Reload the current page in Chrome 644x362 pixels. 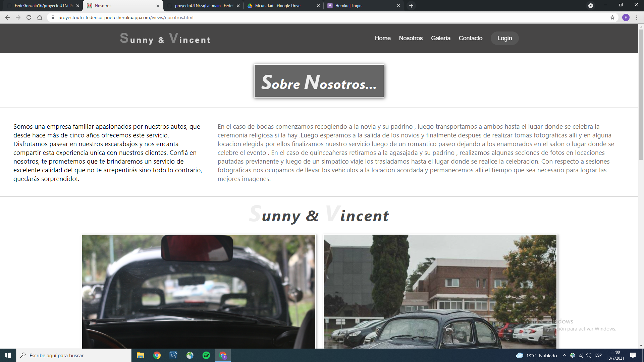click(x=29, y=17)
